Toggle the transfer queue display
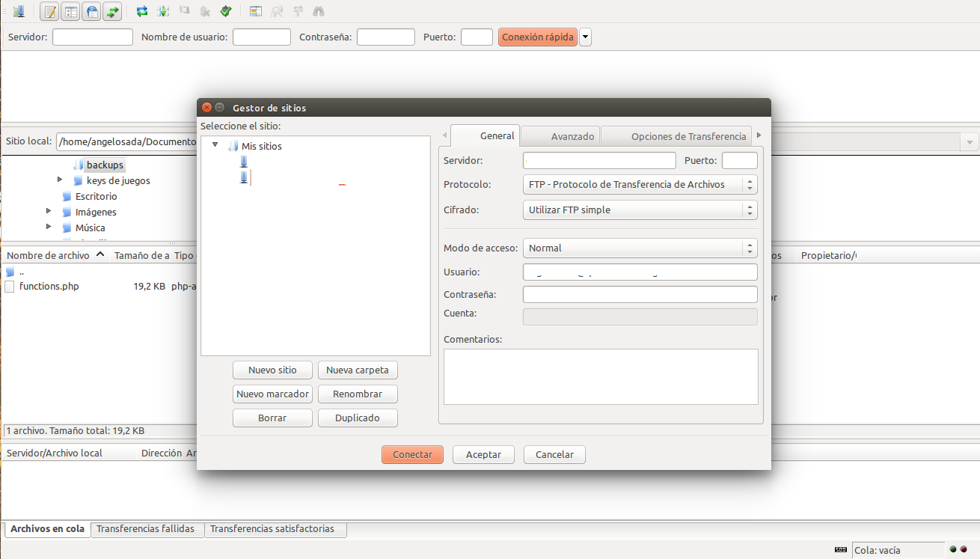Image resolution: width=980 pixels, height=559 pixels. click(x=113, y=11)
